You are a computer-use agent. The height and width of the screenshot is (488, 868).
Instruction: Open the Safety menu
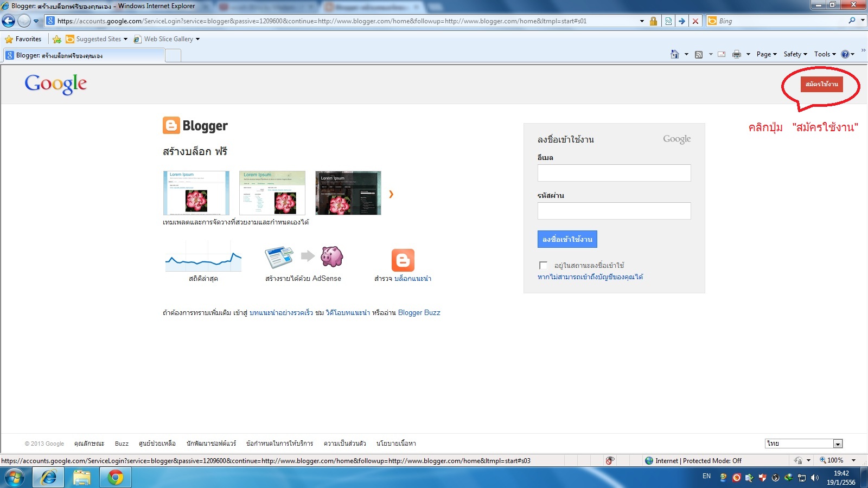coord(795,54)
